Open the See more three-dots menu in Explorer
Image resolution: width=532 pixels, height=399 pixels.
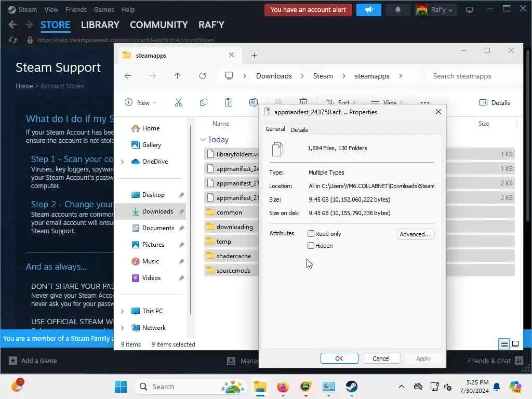click(425, 102)
